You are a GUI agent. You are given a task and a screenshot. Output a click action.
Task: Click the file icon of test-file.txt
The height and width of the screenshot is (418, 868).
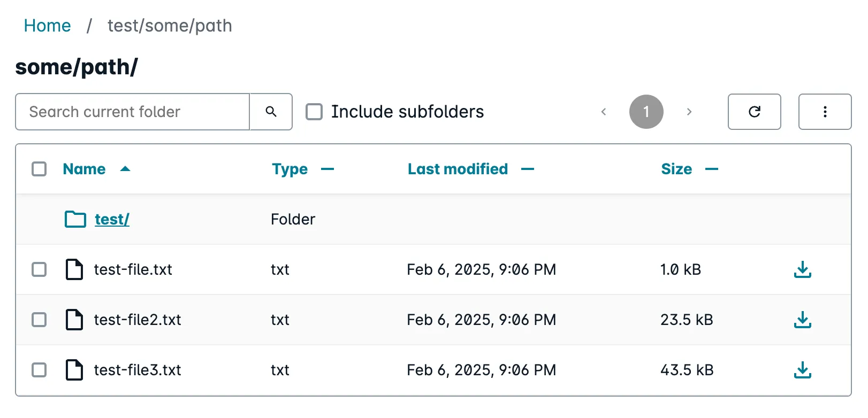(74, 269)
